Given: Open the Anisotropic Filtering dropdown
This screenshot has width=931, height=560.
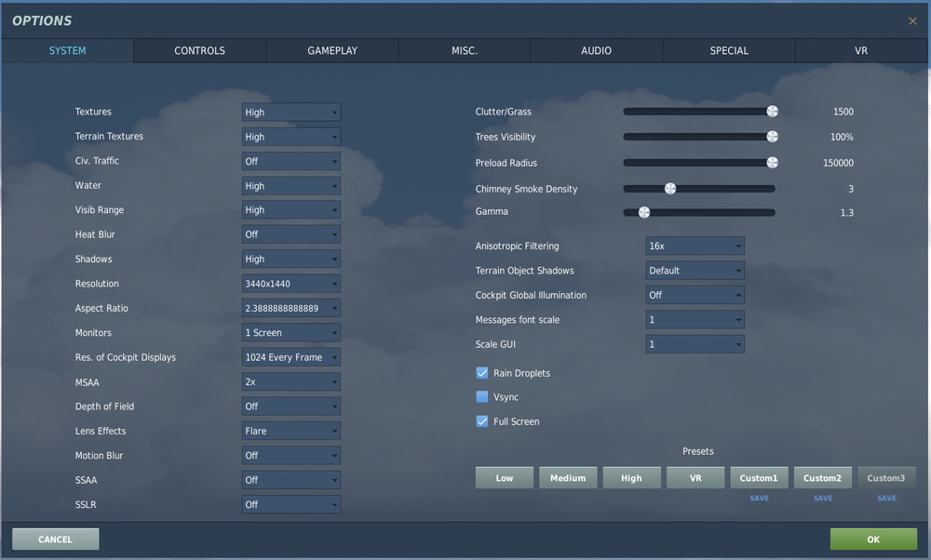Looking at the screenshot, I should click(694, 246).
